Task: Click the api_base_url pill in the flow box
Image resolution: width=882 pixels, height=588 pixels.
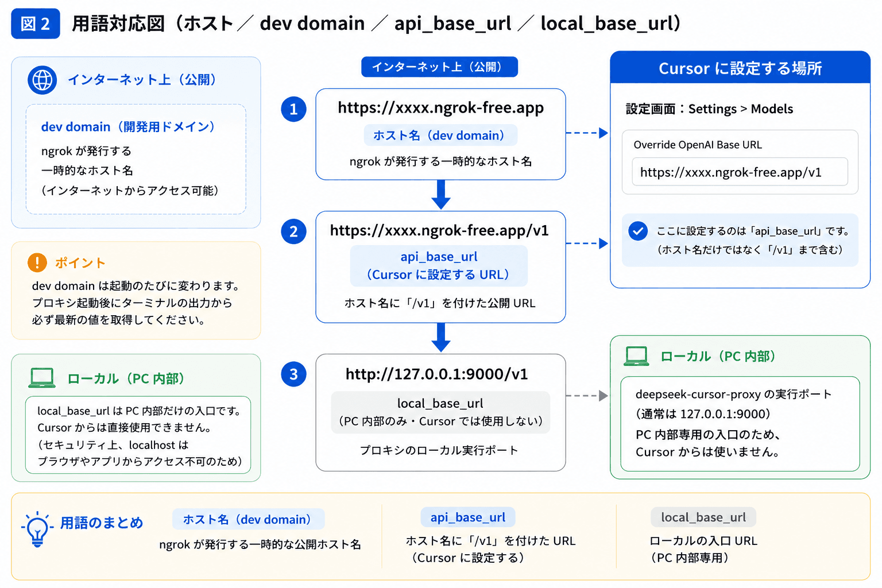Action: pos(439,266)
